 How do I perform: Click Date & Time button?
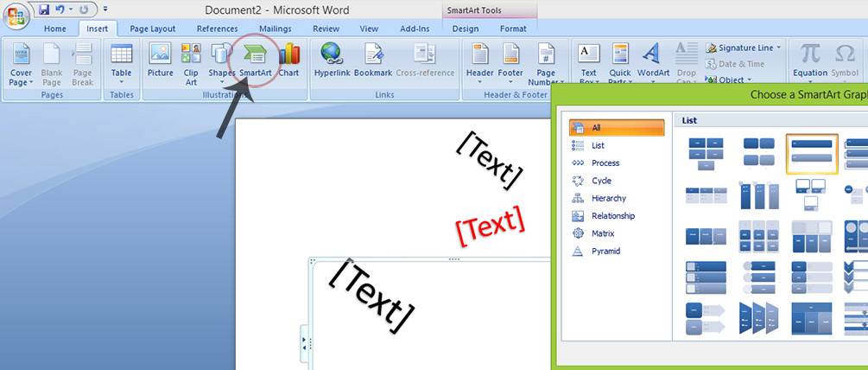(x=735, y=64)
